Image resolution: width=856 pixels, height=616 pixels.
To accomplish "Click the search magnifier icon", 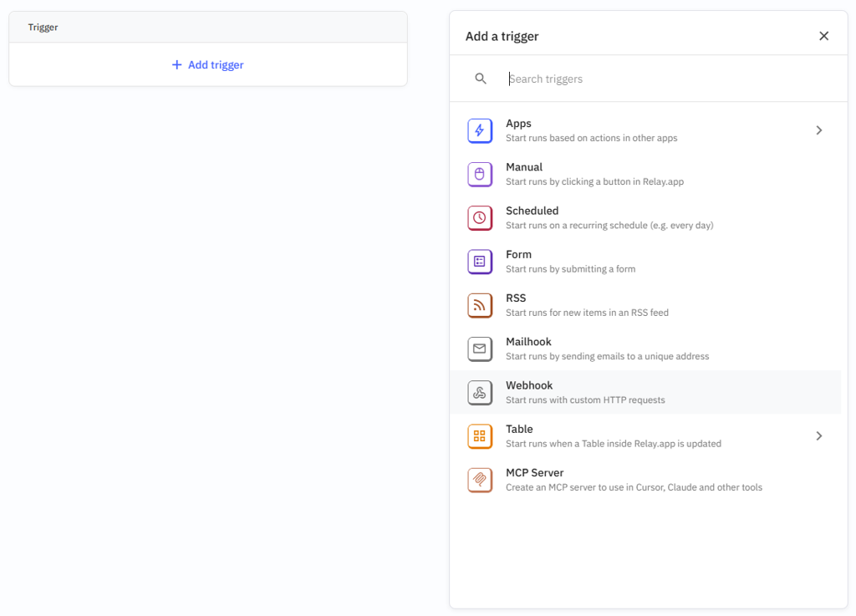I will click(481, 79).
